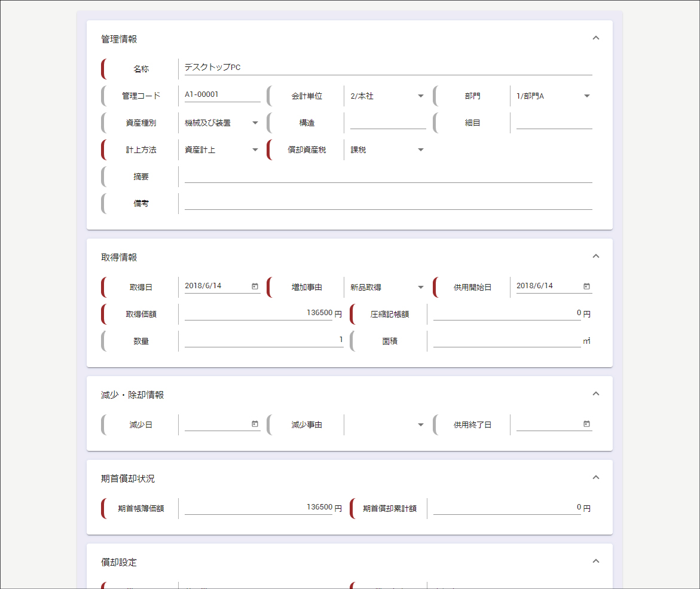700x589 pixels.
Task: Click the 期首償却累計額 field label
Action: 390,508
